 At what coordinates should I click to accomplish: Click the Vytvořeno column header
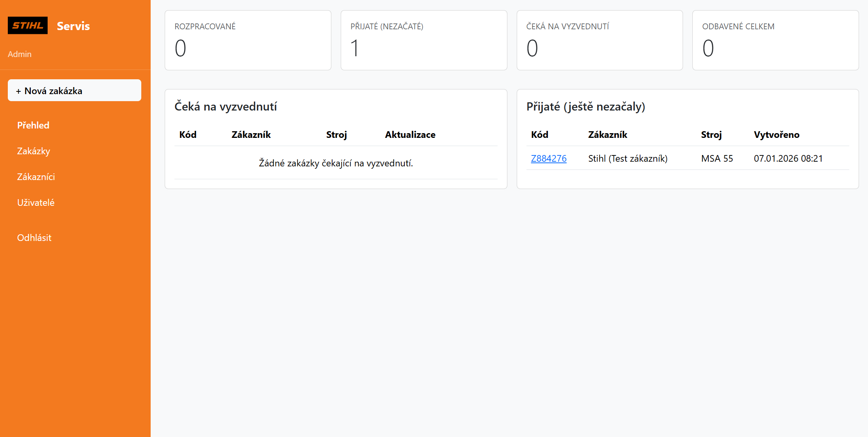pos(776,134)
